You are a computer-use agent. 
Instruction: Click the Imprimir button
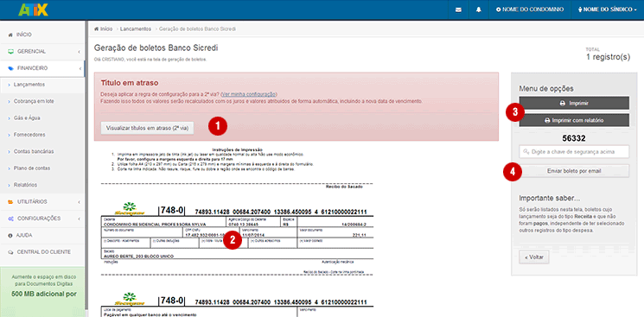pyautogui.click(x=574, y=103)
